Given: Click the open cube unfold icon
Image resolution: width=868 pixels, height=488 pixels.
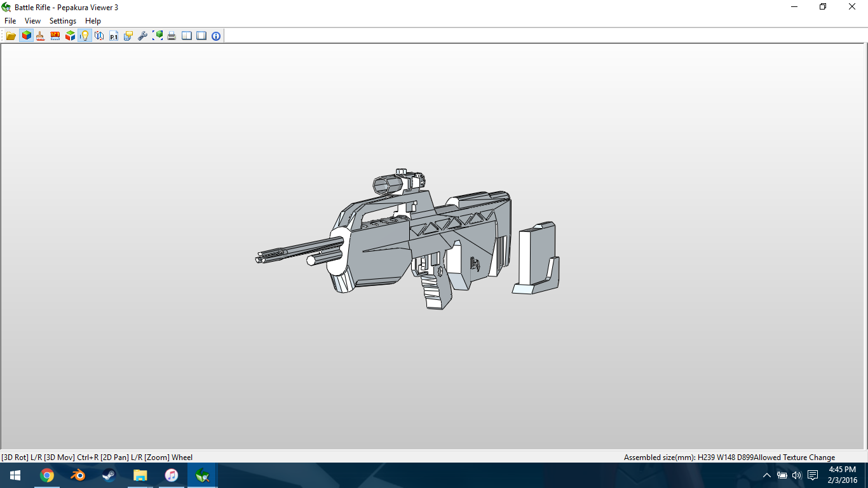Looking at the screenshot, I should 70,36.
